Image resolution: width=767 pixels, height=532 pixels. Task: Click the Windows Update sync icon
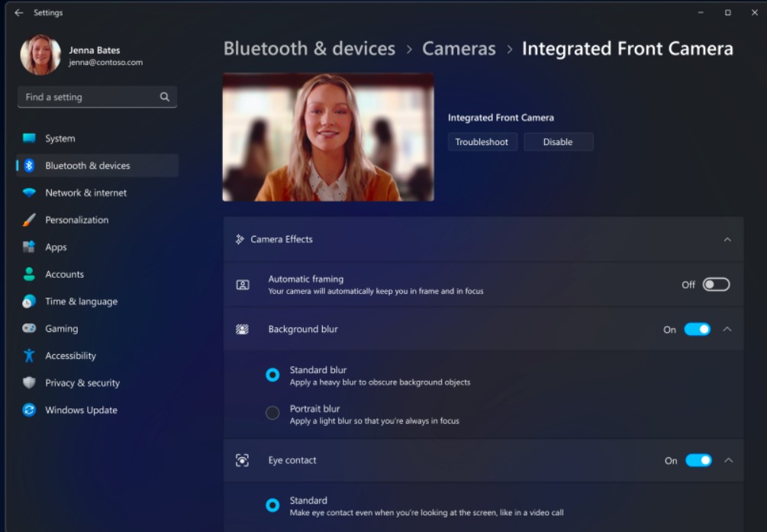tap(29, 410)
